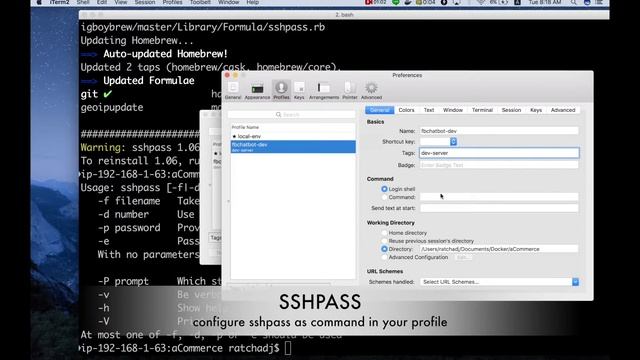Screen dimensions: 640x360
Task: Open the Advanced gear toolbar icon
Action: [x=371, y=90]
